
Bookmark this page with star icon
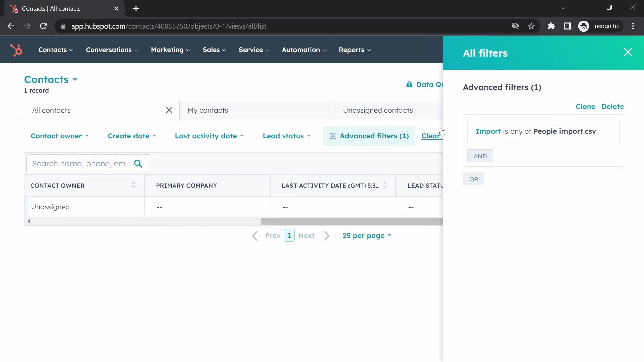[x=531, y=26]
